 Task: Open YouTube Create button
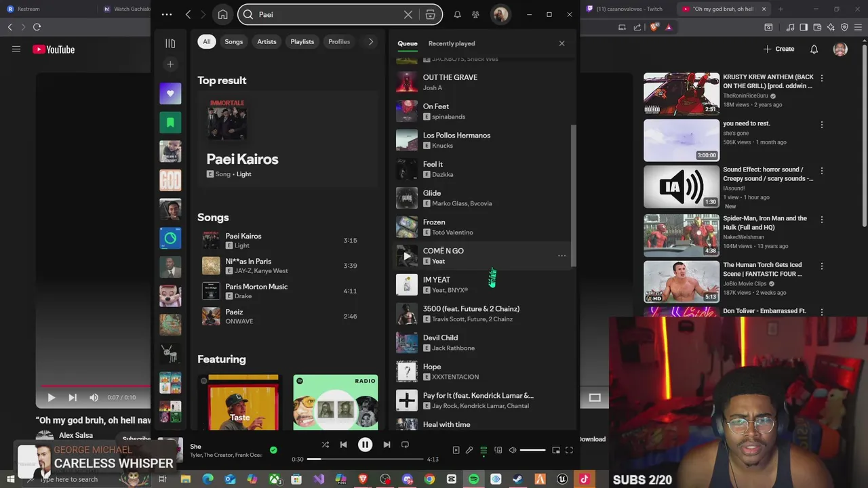tap(779, 49)
